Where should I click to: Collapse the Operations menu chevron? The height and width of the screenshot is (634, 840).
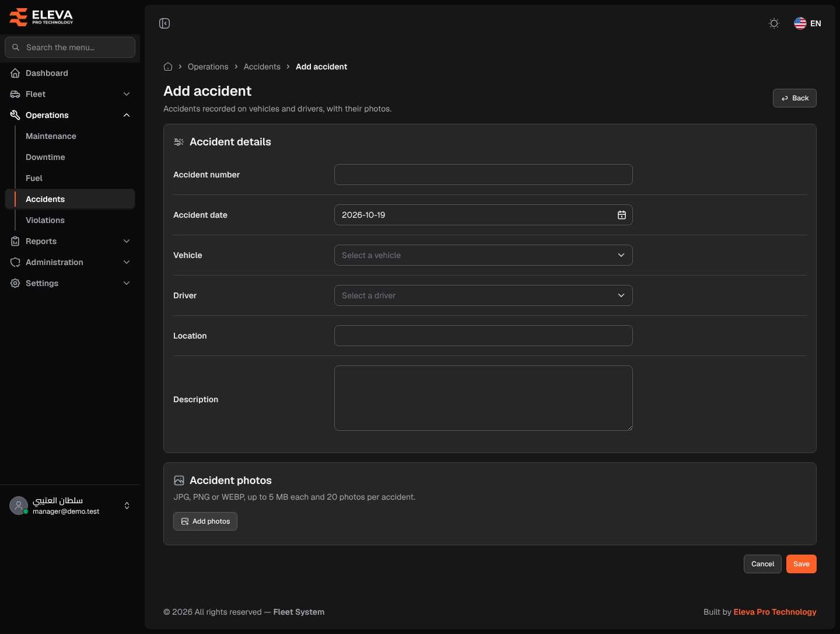click(x=127, y=115)
